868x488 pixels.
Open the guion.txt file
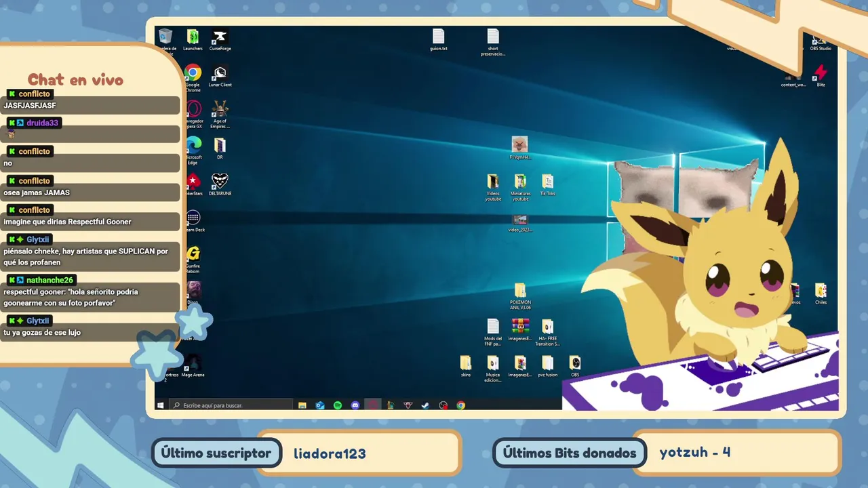coord(439,39)
